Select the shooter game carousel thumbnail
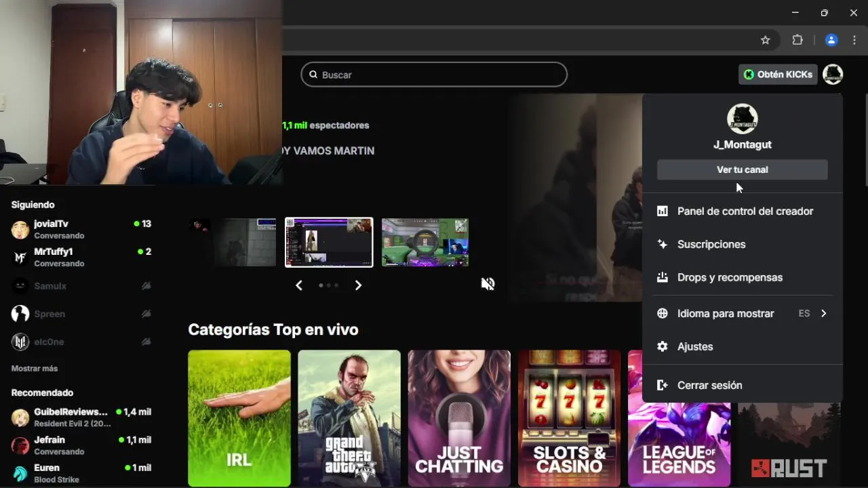This screenshot has width=868, height=488. pos(425,242)
